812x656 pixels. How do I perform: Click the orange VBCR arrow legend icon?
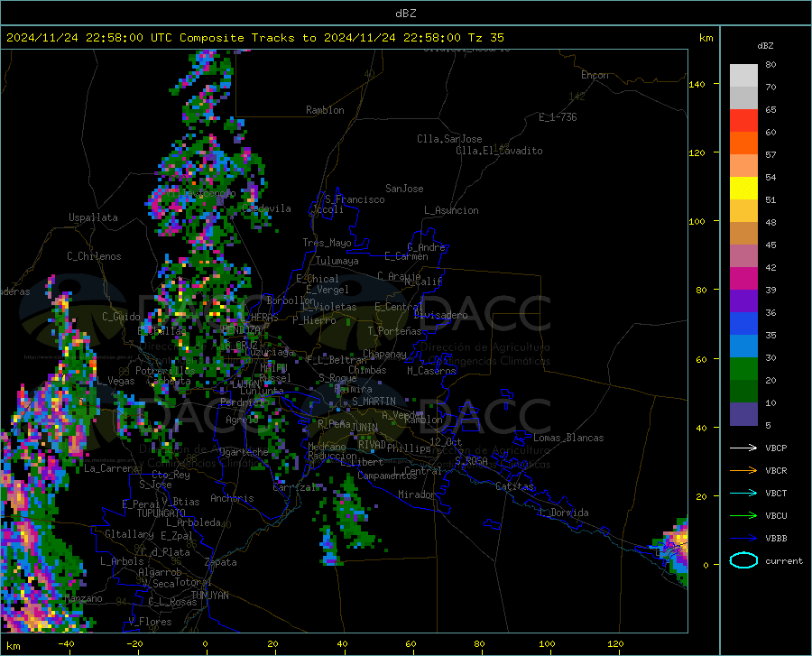click(x=743, y=471)
